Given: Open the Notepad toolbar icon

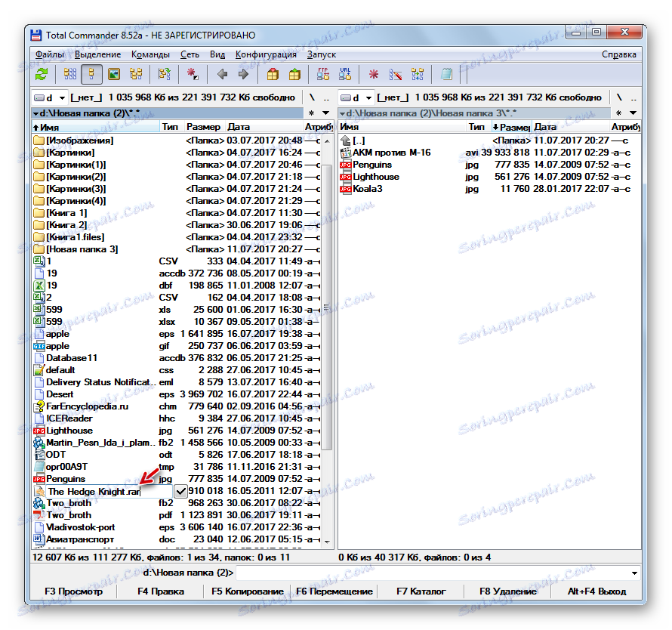Looking at the screenshot, I should (446, 74).
